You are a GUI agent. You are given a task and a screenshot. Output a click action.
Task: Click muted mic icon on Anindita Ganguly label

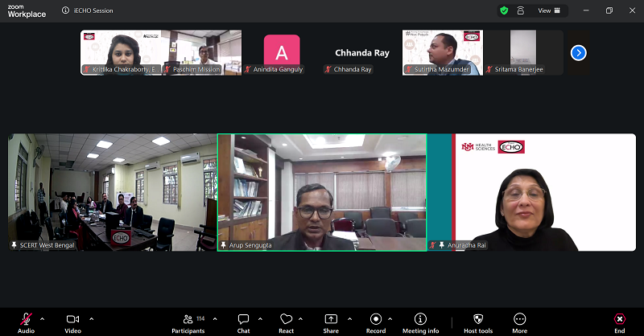[x=247, y=69]
